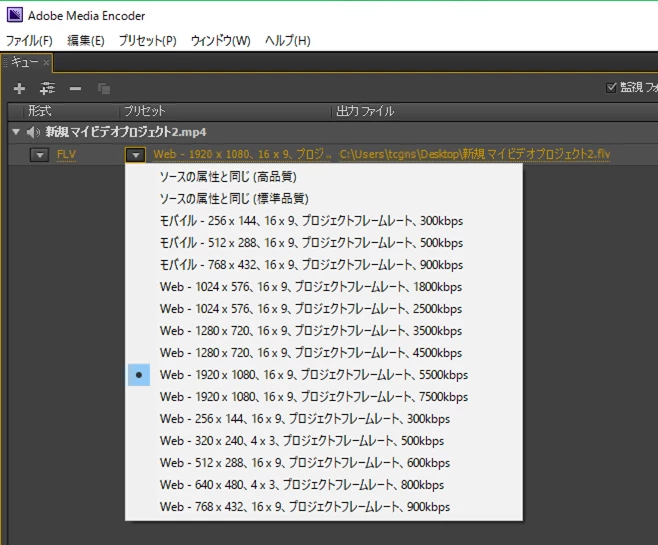Collapse the 新規マイビデオプロジェクト2.mp4 source row
This screenshot has height=545, width=658.
tap(16, 132)
